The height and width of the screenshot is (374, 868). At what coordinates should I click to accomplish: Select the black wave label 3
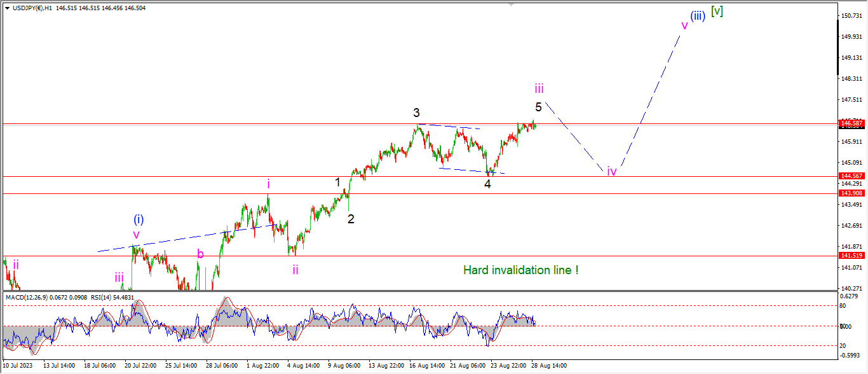[x=416, y=113]
